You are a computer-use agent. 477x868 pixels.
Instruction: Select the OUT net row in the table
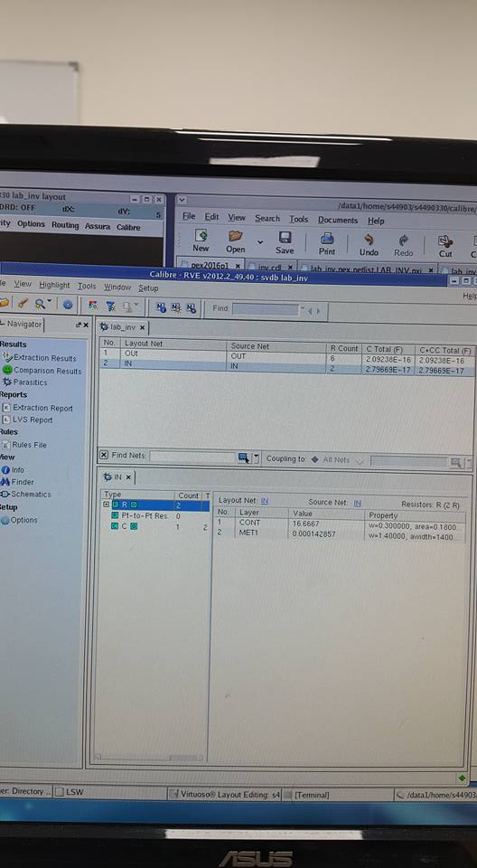point(286,355)
